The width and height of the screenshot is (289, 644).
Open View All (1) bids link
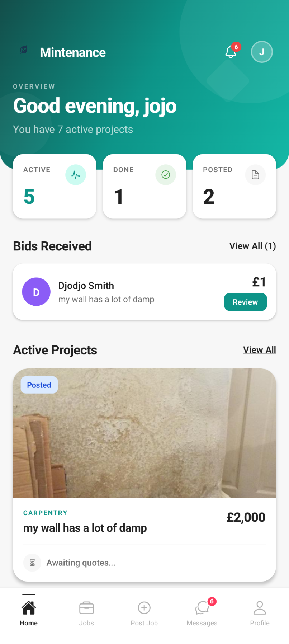[252, 246]
